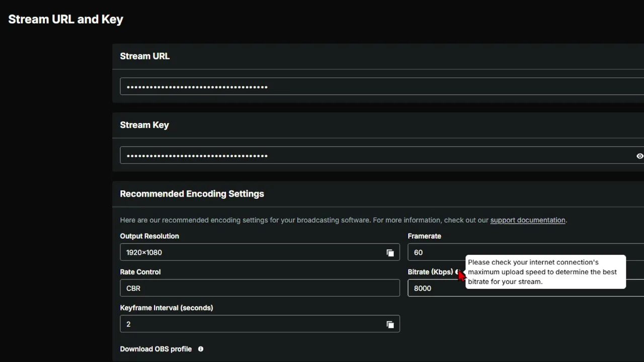Click the Rate Control label

click(x=140, y=272)
